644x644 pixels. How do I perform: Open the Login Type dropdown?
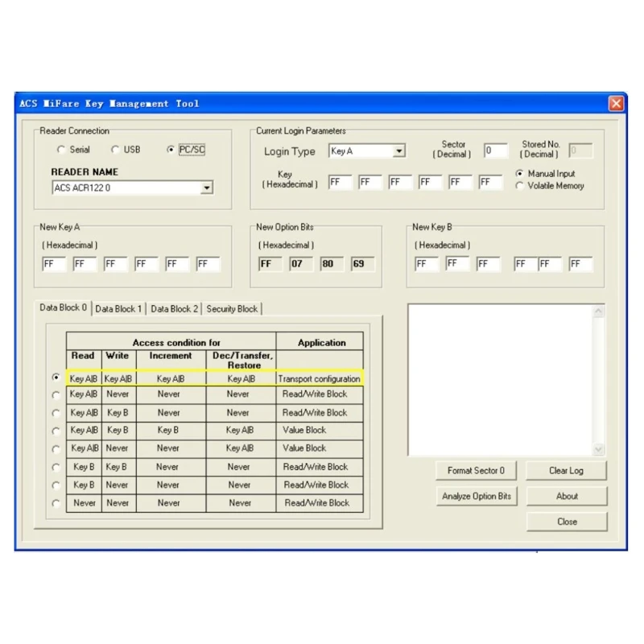398,151
